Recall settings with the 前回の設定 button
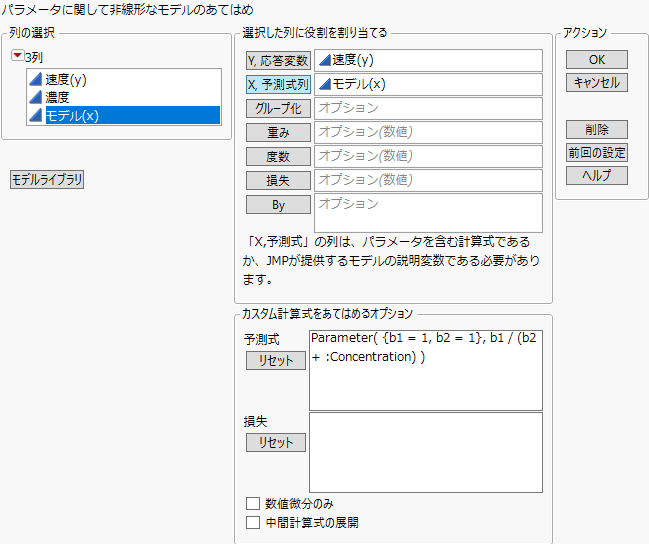This screenshot has height=544, width=649. click(x=597, y=152)
